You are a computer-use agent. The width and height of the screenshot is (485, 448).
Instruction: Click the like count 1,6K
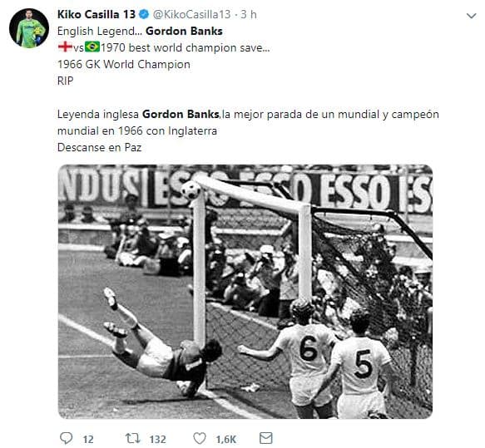[226, 440]
